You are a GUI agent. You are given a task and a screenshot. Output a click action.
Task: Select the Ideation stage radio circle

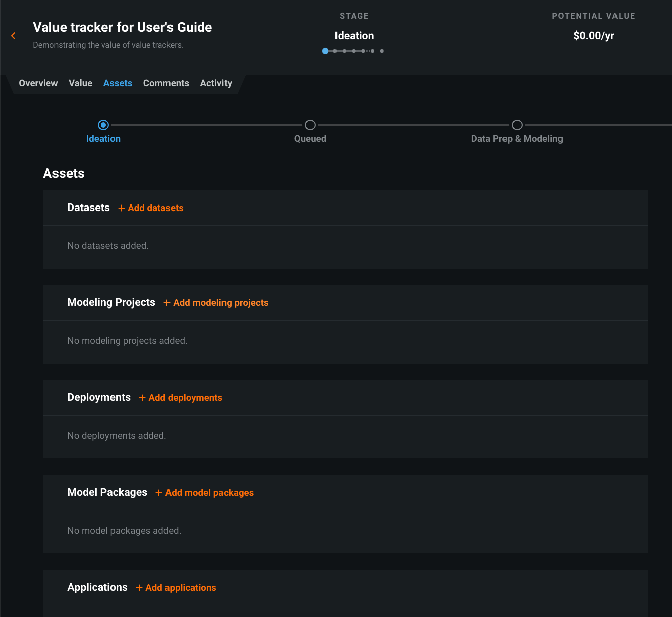click(x=103, y=125)
